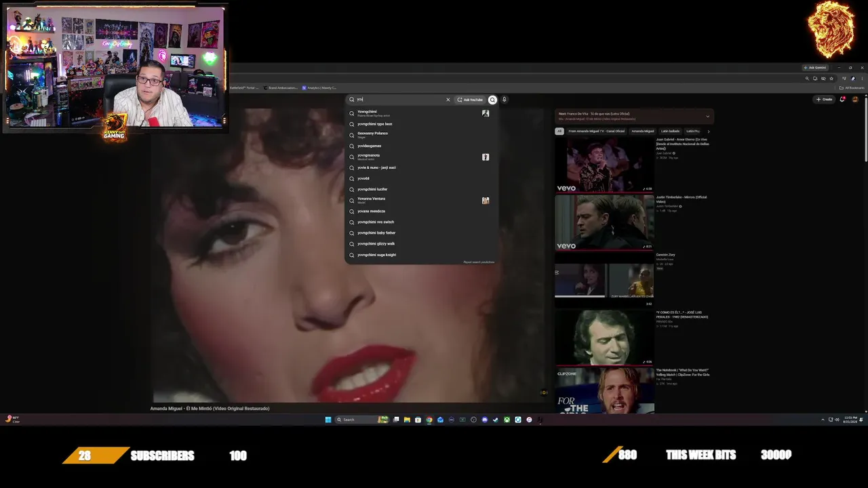
Task: Clear the YouTube search box text
Action: 448,100
